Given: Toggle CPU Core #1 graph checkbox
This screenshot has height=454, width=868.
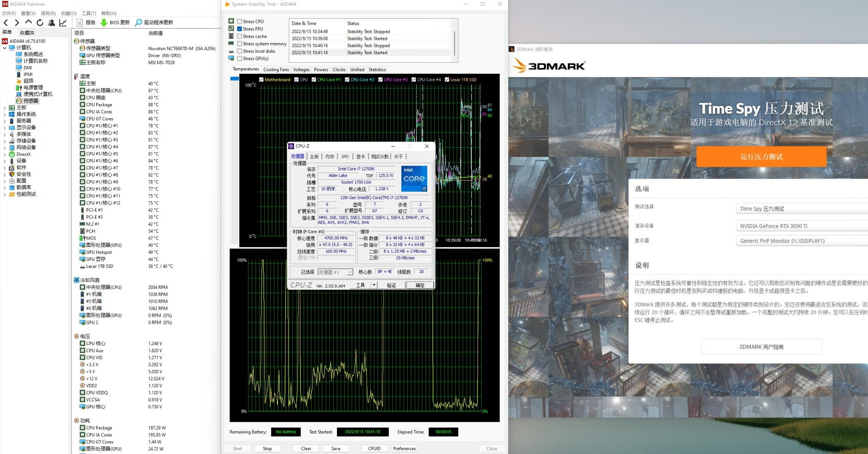Looking at the screenshot, I should click(314, 79).
